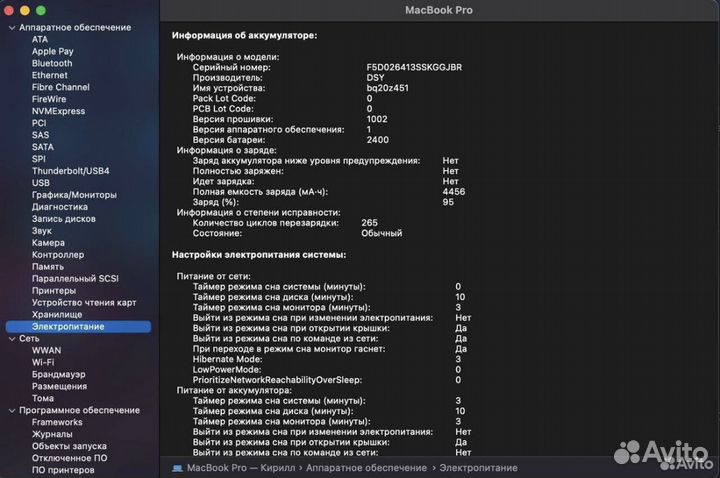This screenshot has height=478, width=720.
Task: Click Аппаратное обеспечение in path bar
Action: tap(366, 468)
